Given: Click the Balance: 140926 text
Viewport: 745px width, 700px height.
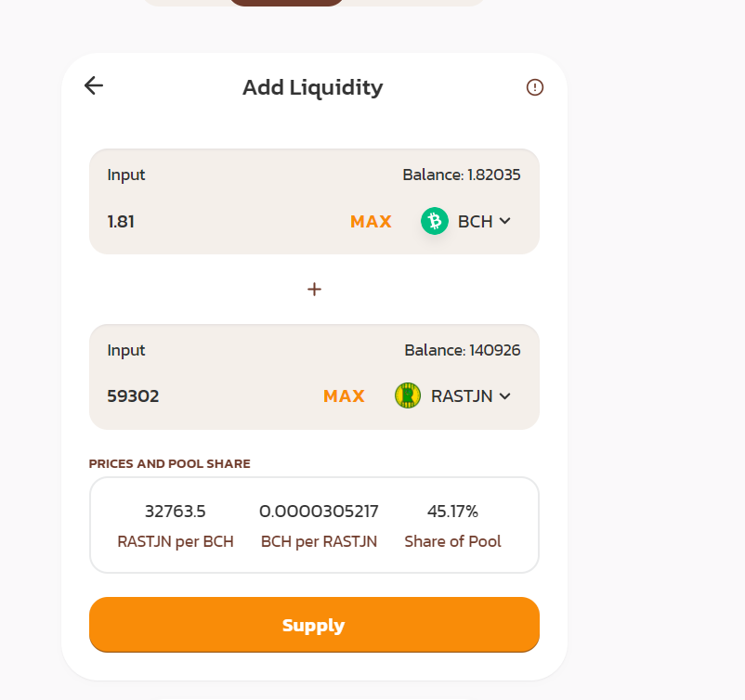Looking at the screenshot, I should [463, 350].
